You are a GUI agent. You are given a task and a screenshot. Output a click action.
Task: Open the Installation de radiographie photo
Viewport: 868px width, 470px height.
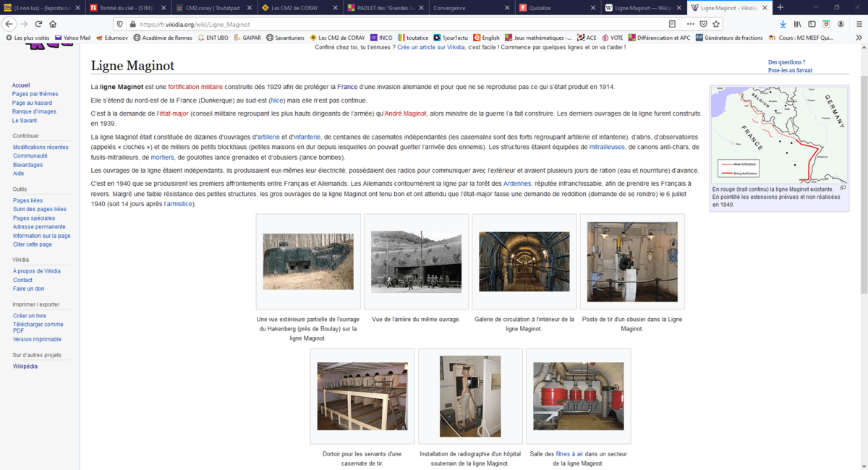click(470, 396)
